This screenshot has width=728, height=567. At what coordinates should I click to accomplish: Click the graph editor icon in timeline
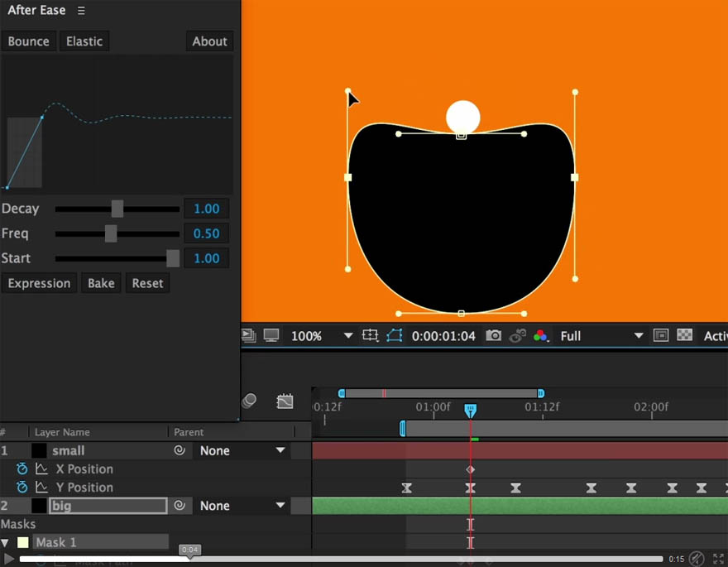[285, 401]
